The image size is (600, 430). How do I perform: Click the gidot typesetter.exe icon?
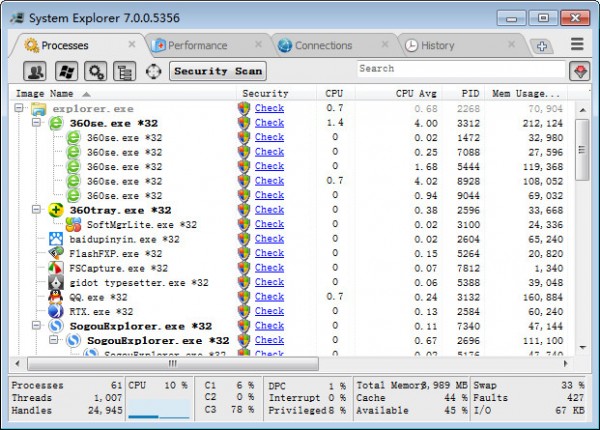pyautogui.click(x=56, y=282)
